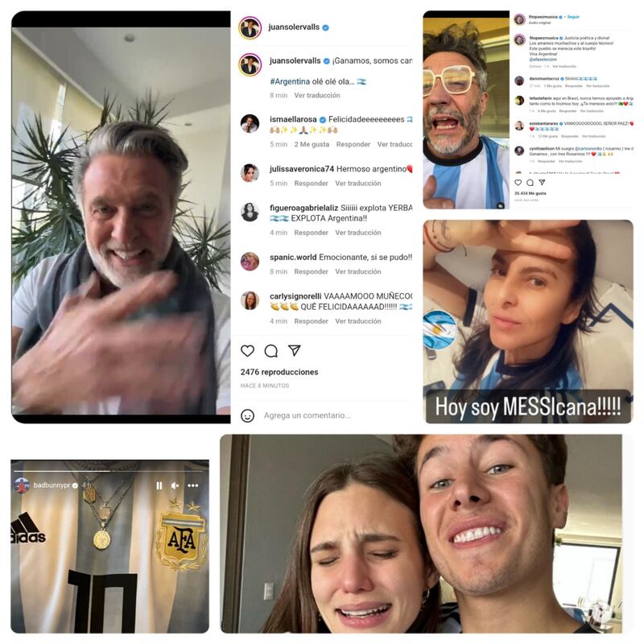Click the story progress bar at top
Screen dimensions: 644x644
(x=110, y=471)
